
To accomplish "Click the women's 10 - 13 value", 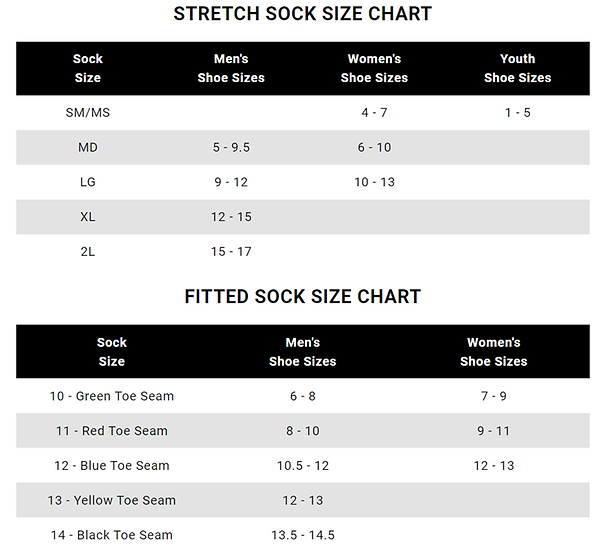I will coord(374,182).
